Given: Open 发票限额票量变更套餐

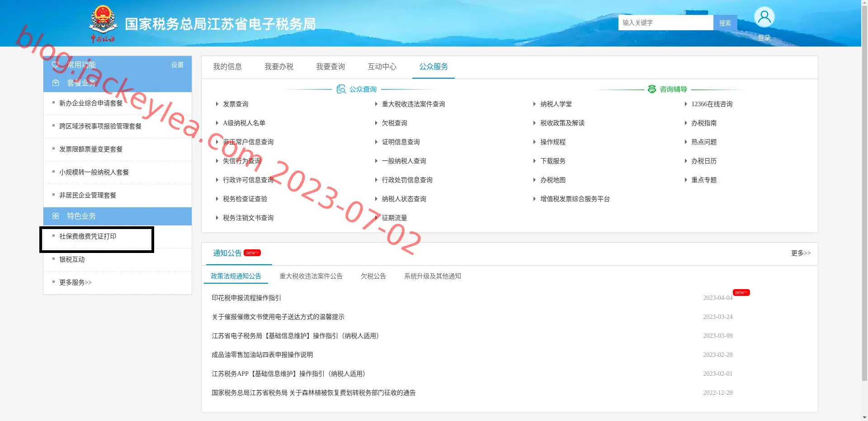Looking at the screenshot, I should click(91, 149).
